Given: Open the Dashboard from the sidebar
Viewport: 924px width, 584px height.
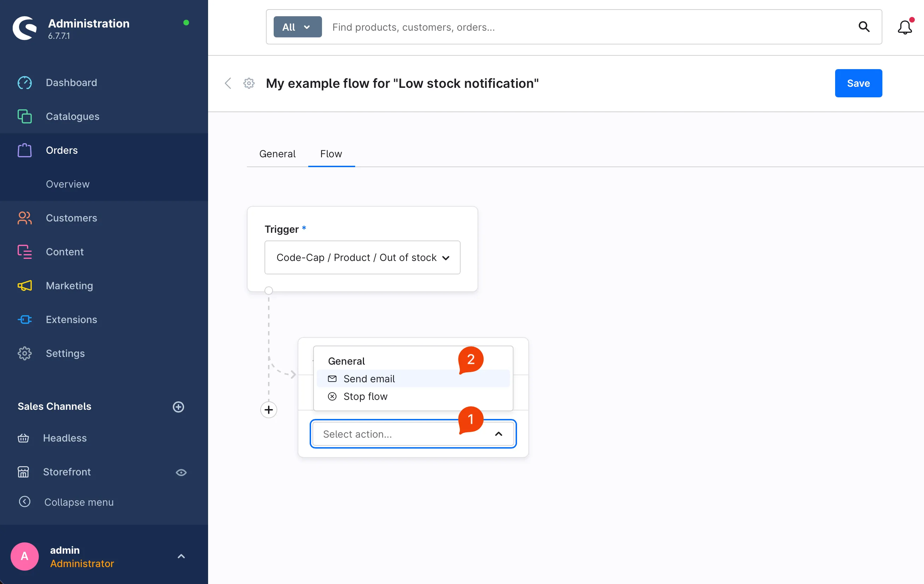Looking at the screenshot, I should [x=71, y=83].
